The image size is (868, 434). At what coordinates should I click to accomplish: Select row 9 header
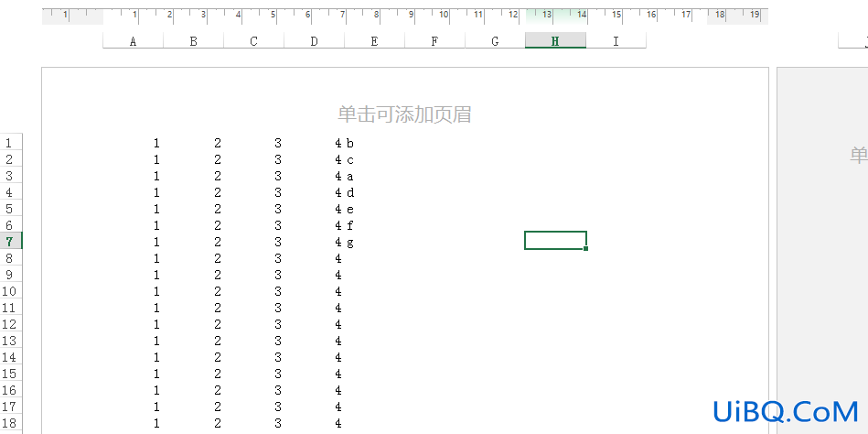pyautogui.click(x=11, y=275)
